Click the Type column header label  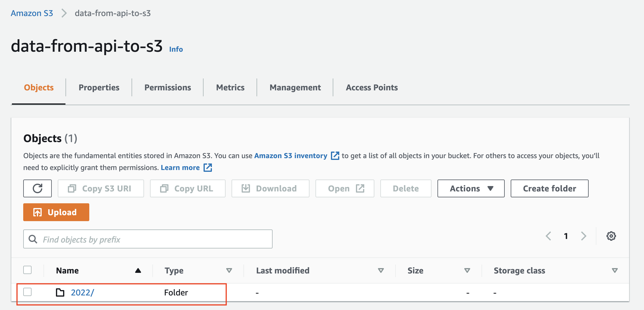pyautogui.click(x=174, y=270)
